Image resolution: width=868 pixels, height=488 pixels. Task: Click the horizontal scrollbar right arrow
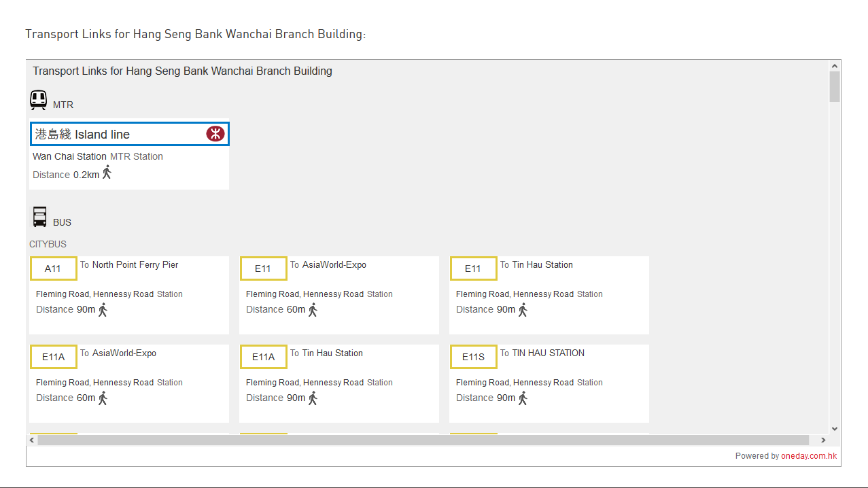[823, 440]
